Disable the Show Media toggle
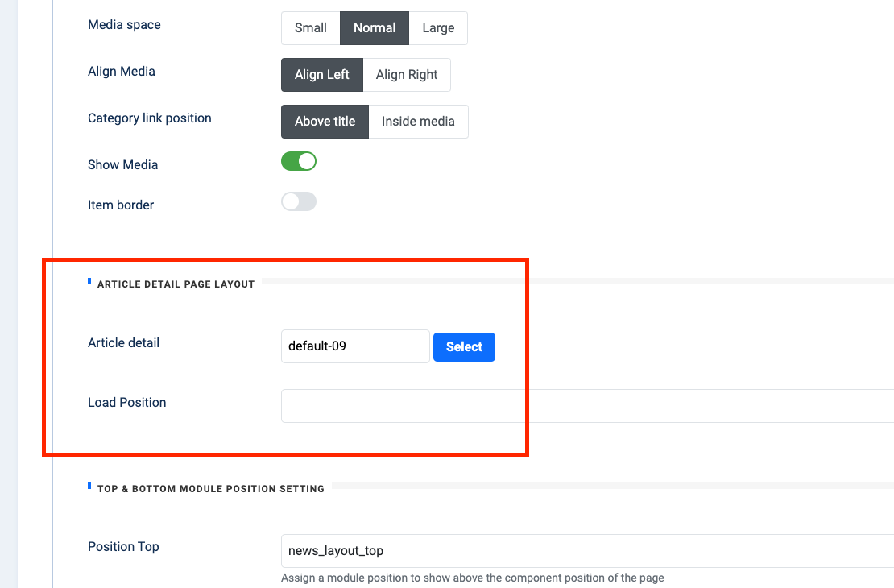Viewport: 894px width, 588px height. 299,162
